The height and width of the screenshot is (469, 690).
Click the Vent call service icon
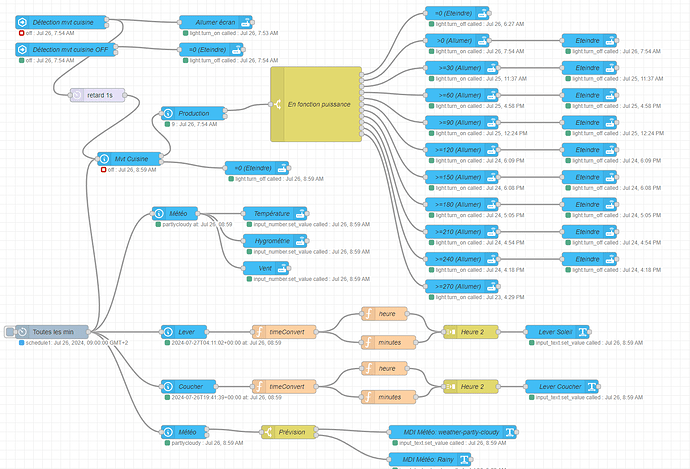[x=283, y=268]
